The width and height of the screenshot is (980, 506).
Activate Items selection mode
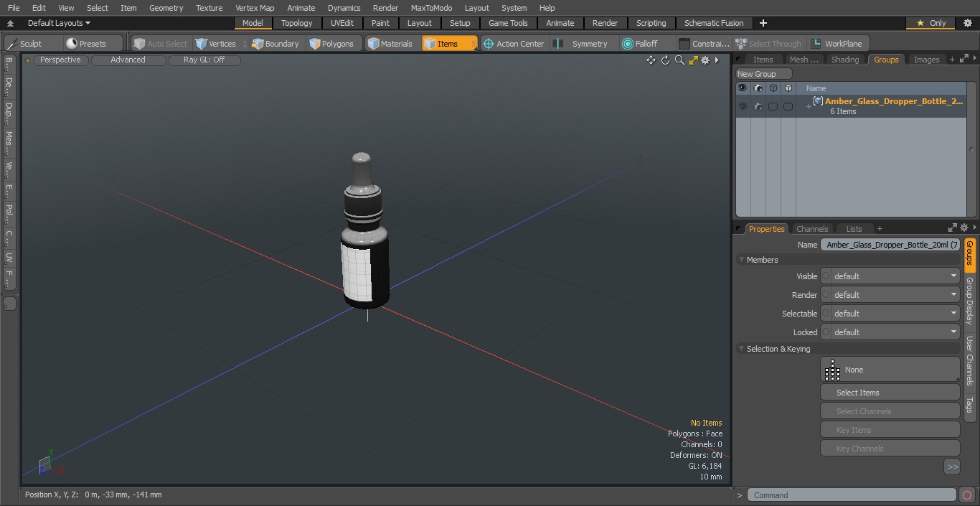click(x=449, y=44)
